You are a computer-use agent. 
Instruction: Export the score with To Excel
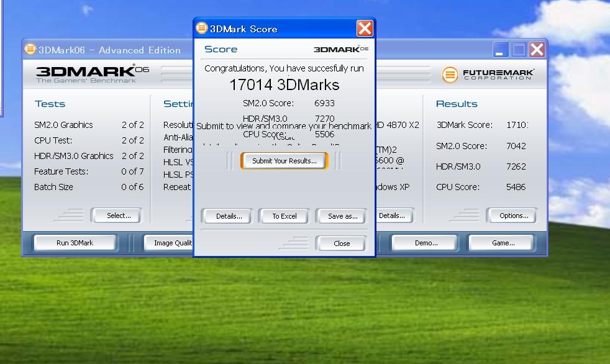click(x=284, y=216)
